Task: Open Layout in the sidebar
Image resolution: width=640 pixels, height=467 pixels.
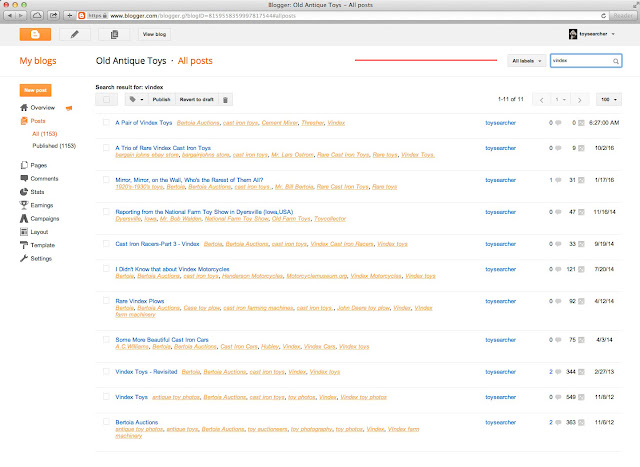Action: coord(39,232)
